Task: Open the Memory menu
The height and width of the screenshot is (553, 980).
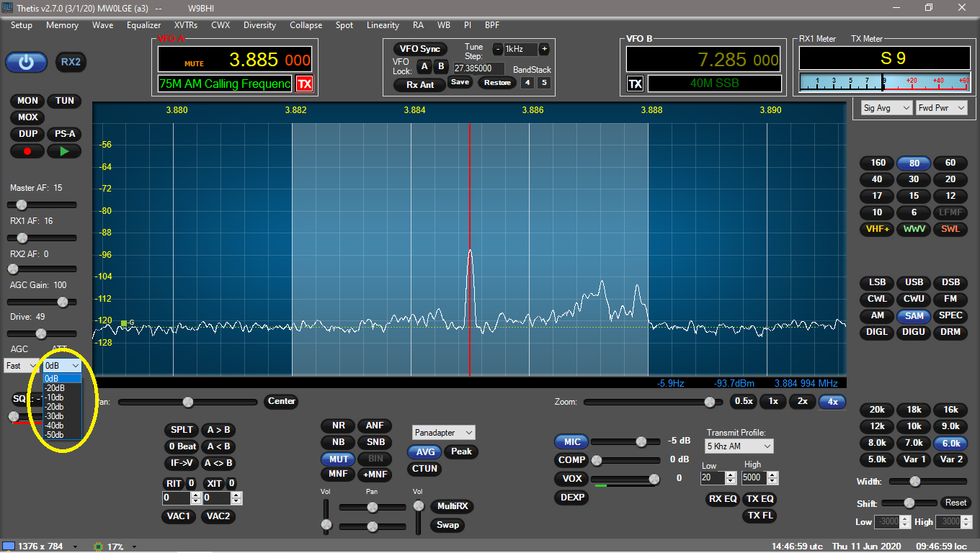Action: [x=62, y=25]
